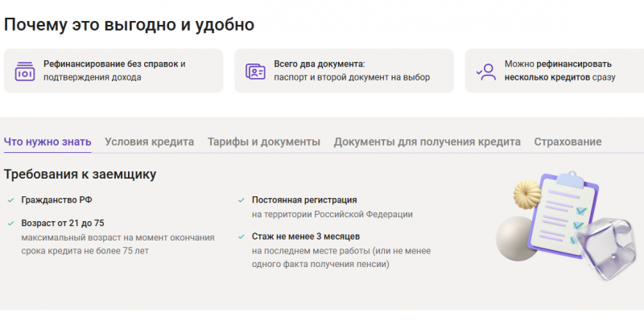Screen dimensions: 644x329
Task: Open the Тарифы и документы tab
Action: (264, 142)
